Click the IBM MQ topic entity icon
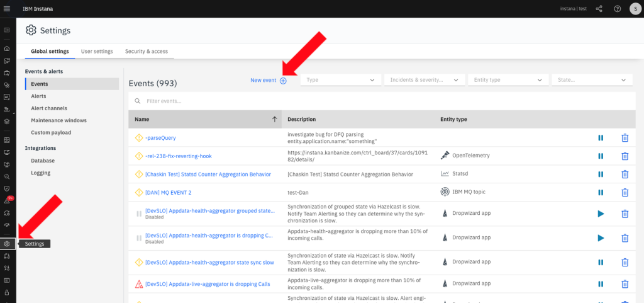The image size is (644, 303). [445, 192]
